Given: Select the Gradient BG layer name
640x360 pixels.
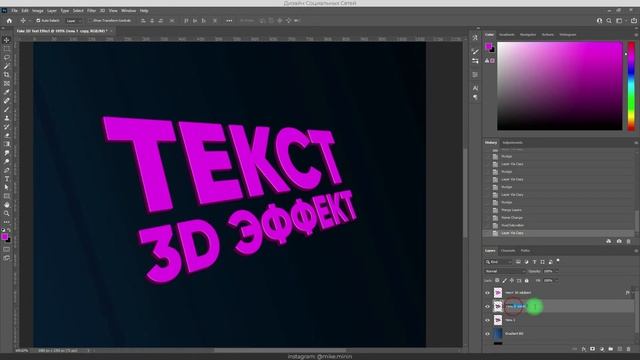Looking at the screenshot, I should pos(514,334).
